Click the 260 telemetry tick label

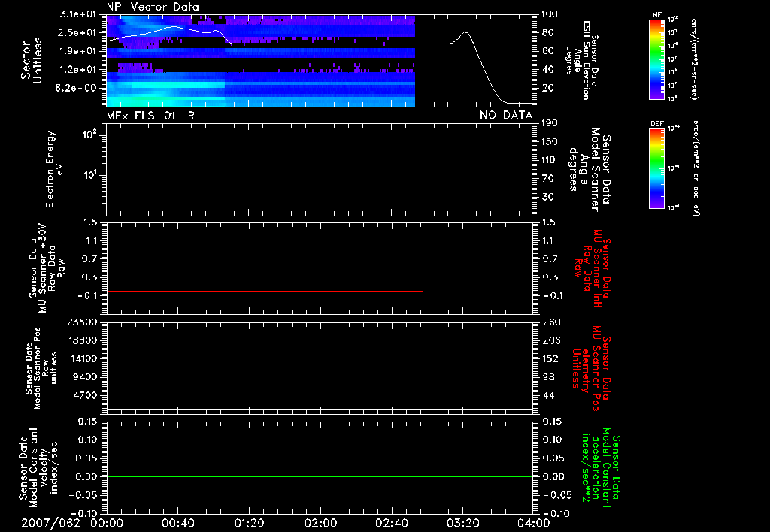pos(551,322)
